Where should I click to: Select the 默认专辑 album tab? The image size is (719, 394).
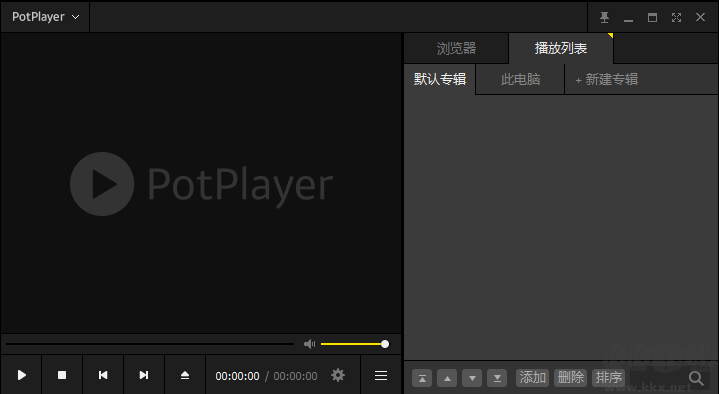click(440, 79)
